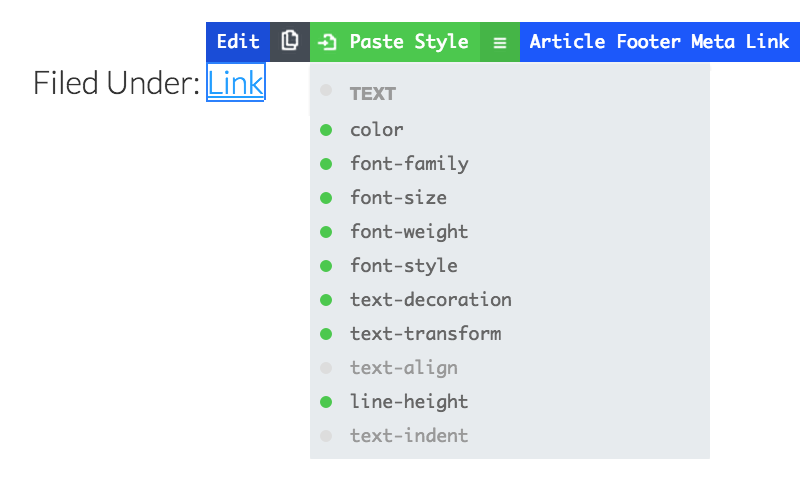Toggle the TEXT group dot
The width and height of the screenshot is (800, 500).
click(326, 90)
